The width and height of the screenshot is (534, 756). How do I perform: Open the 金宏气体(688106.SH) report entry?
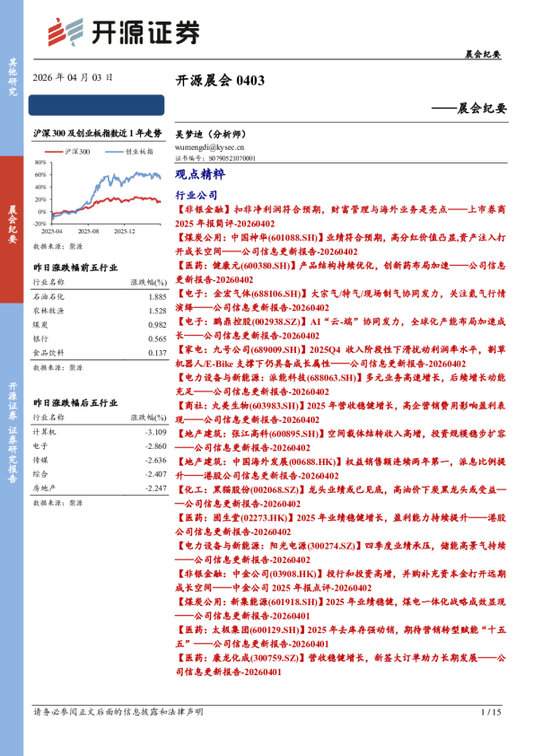coord(340,301)
